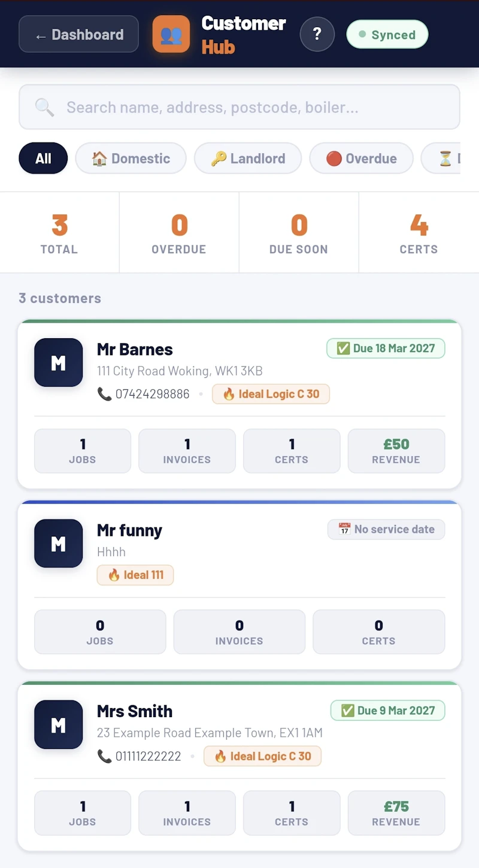Screen dimensions: 479x868
Task: Click Mr funny avatar tile
Action: tap(59, 544)
